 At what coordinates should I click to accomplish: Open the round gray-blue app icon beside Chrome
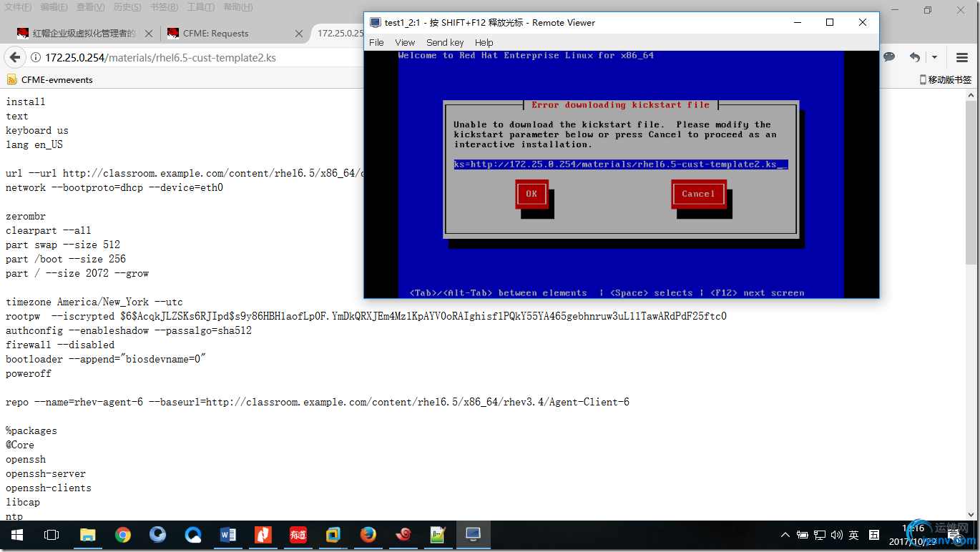[158, 535]
